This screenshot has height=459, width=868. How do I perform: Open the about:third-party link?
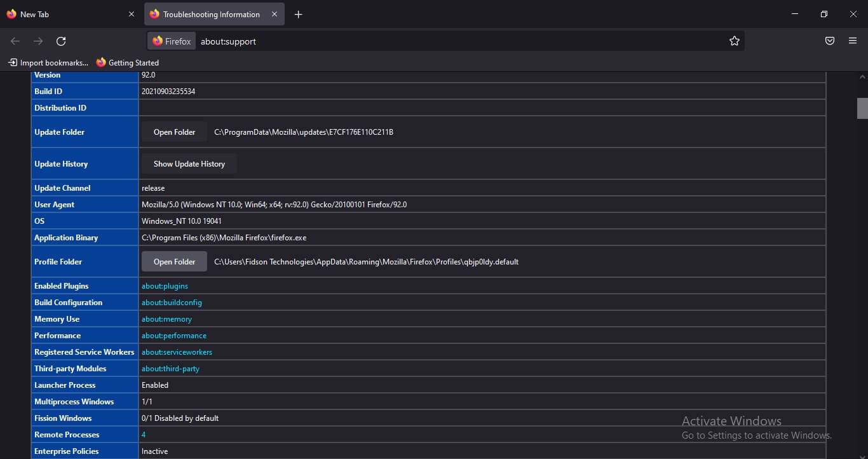(x=170, y=369)
